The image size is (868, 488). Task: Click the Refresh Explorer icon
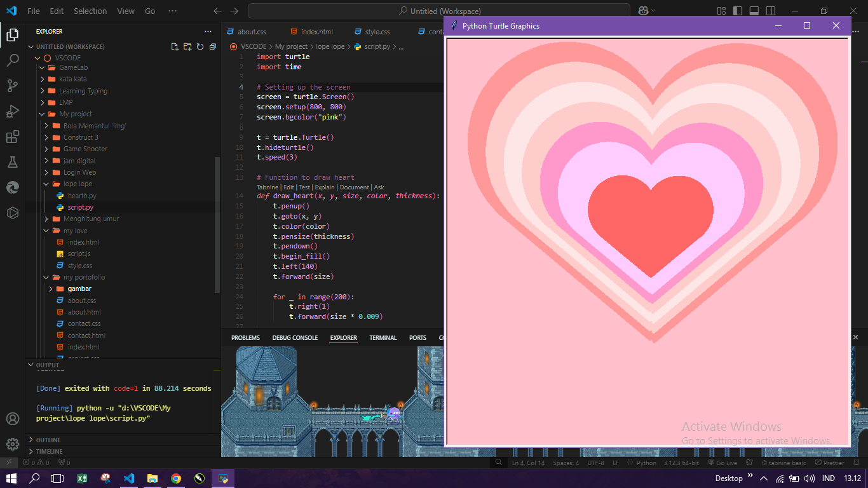[x=200, y=46]
